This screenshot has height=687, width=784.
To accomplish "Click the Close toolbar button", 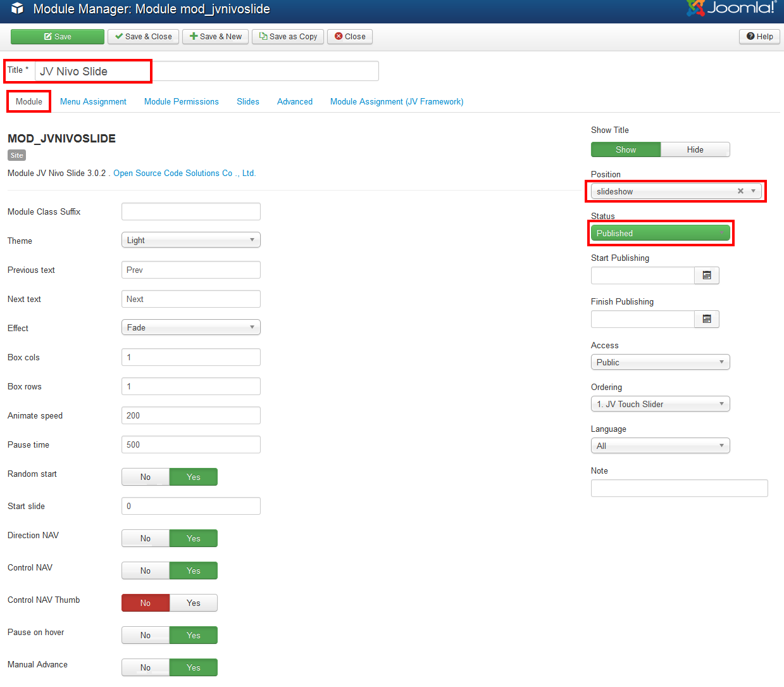I will coord(350,37).
